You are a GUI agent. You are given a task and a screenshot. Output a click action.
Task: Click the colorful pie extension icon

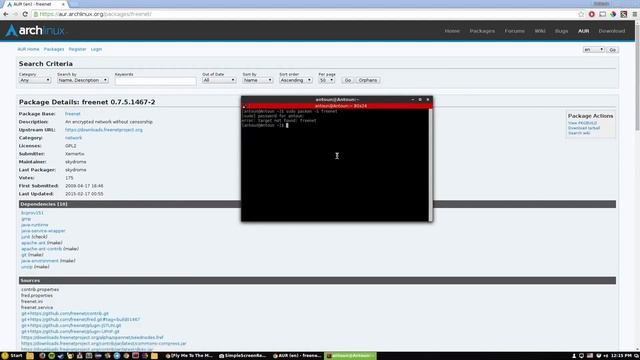(613, 14)
